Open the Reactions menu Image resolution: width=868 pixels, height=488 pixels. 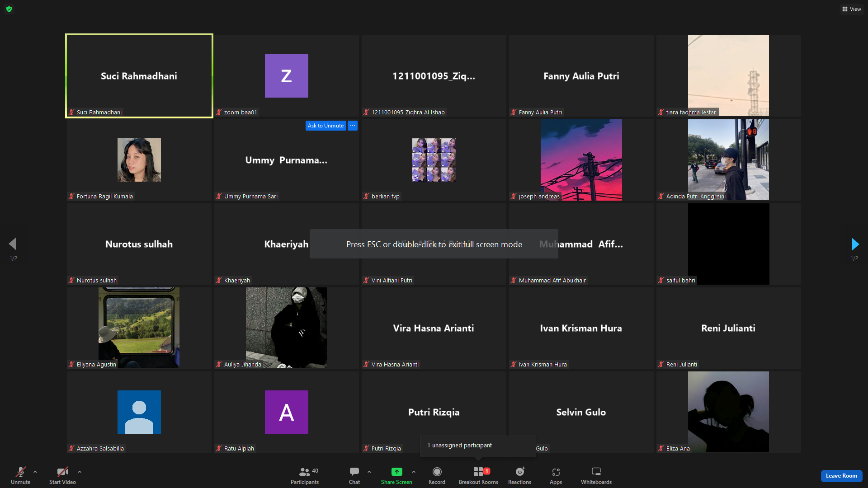519,476
